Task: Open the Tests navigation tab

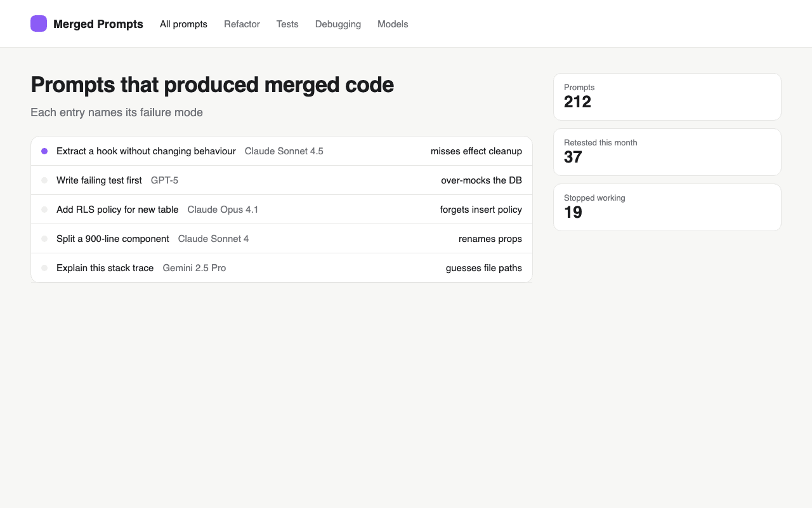Action: [287, 24]
